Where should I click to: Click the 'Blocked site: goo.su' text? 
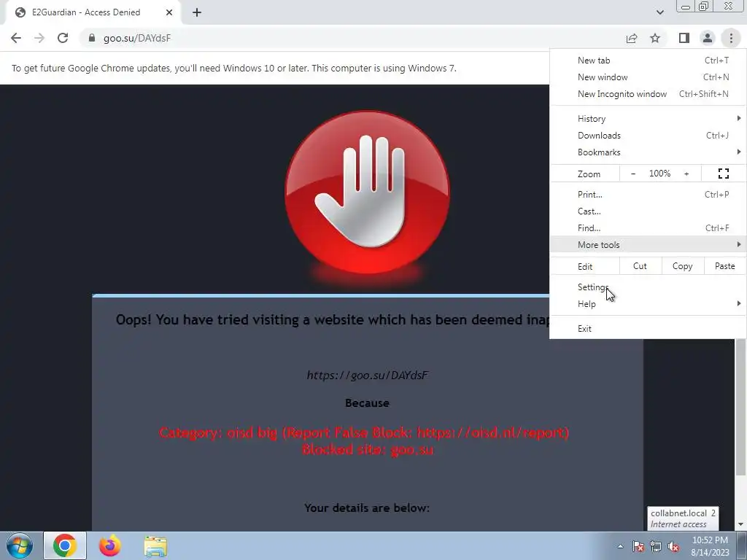coord(368,449)
